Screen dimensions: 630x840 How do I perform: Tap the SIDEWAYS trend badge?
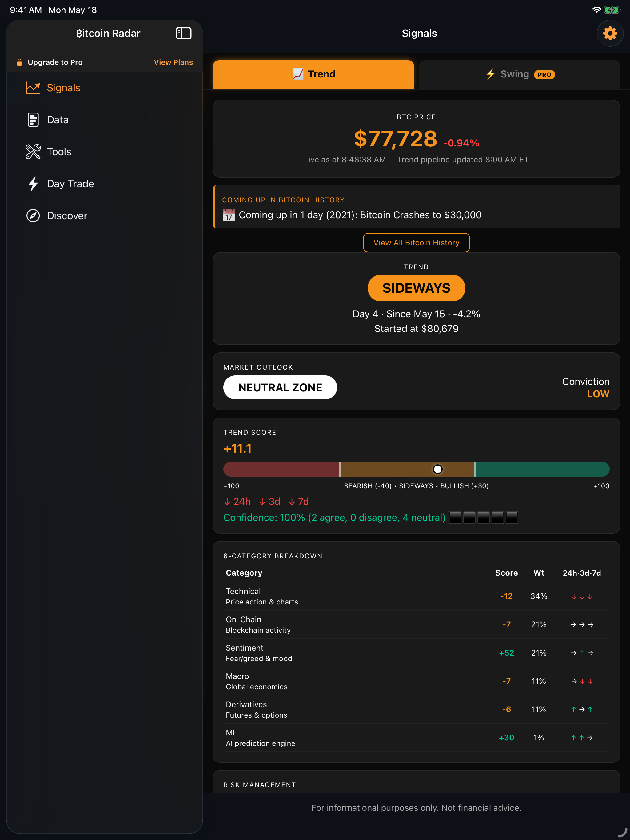(417, 288)
